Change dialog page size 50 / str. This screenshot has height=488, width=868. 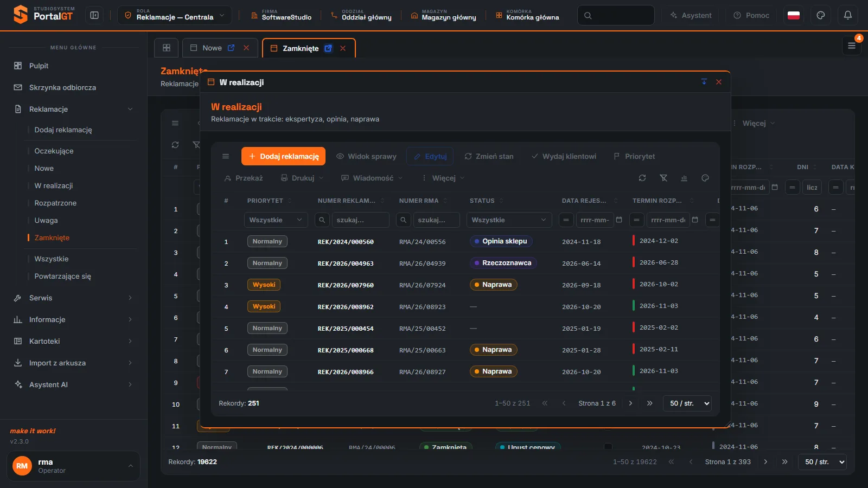pos(687,403)
